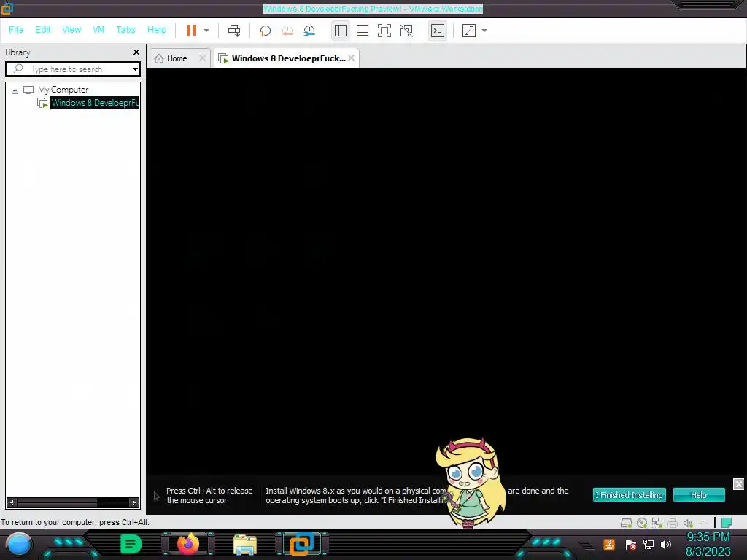
Task: Toggle the console view button
Action: click(438, 31)
